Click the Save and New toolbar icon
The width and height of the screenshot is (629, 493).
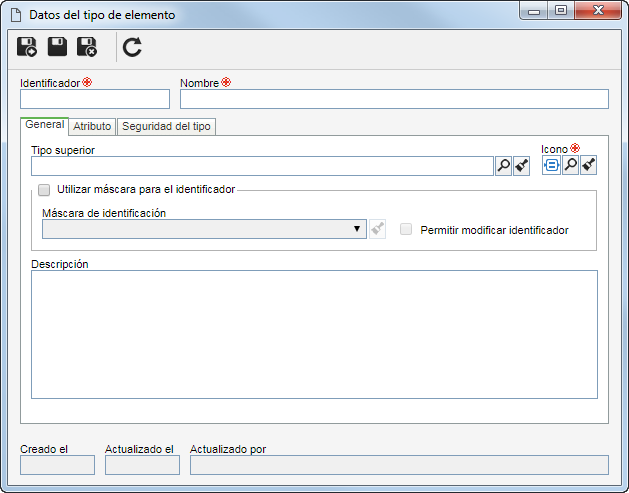pos(27,47)
